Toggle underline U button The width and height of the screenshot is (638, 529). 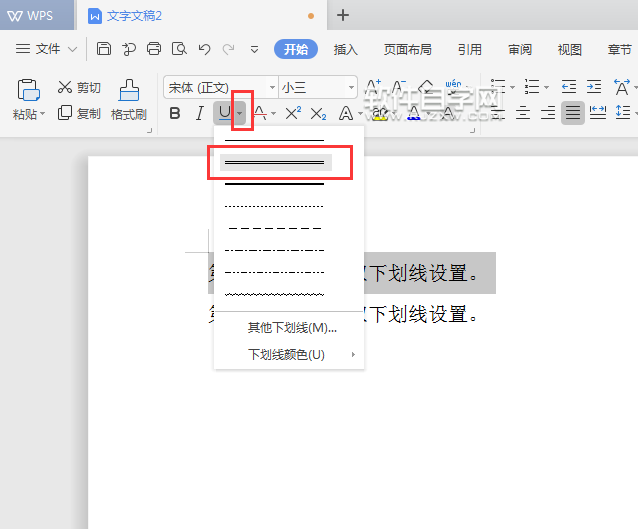click(225, 113)
